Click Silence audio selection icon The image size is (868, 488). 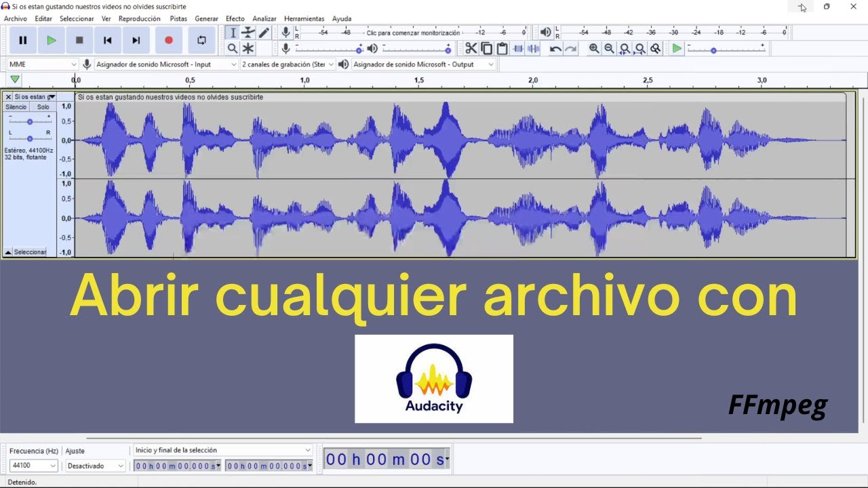coord(534,48)
